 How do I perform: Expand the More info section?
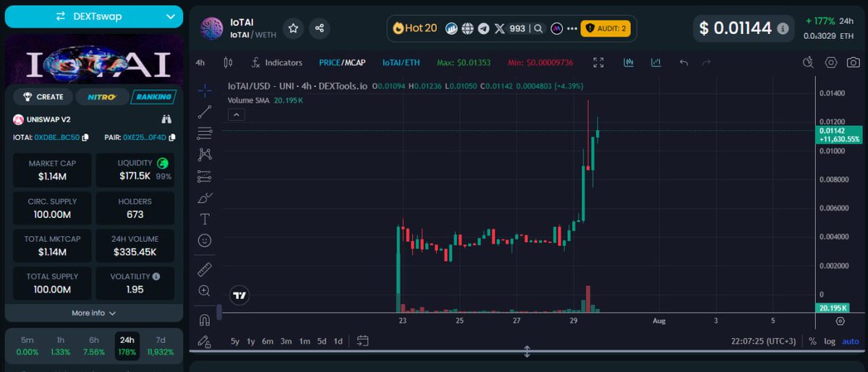click(x=93, y=313)
